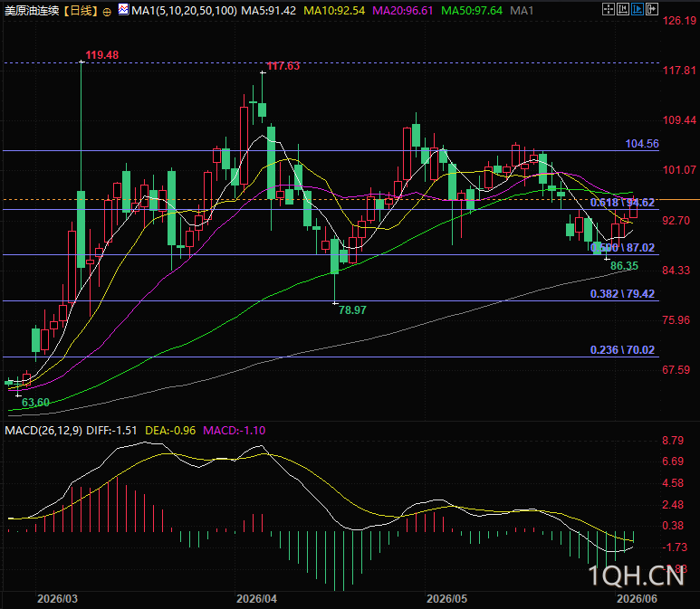
Task: Click the 117.81 price axis value
Action: pos(679,70)
